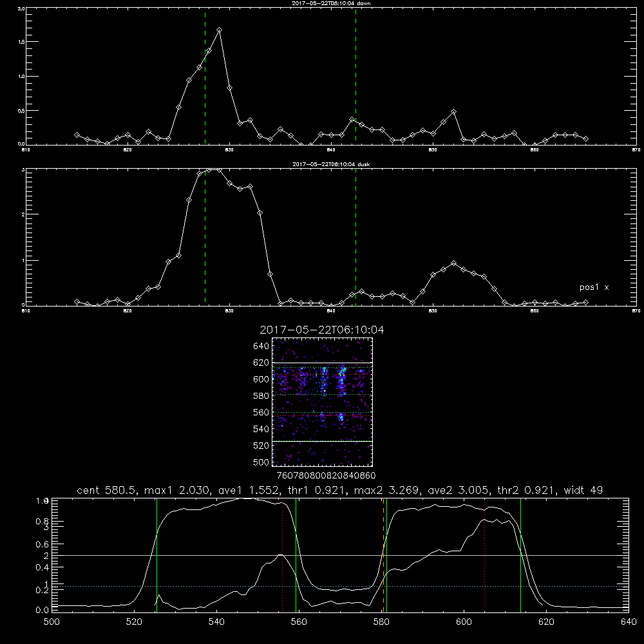Click spectral image y-axis label 580
The width and height of the screenshot is (644, 644).
(261, 396)
